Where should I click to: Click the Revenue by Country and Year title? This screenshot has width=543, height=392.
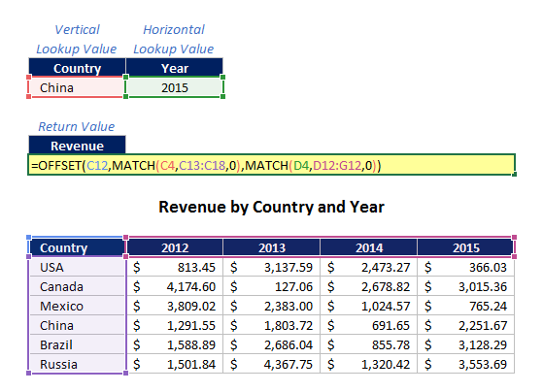(272, 207)
